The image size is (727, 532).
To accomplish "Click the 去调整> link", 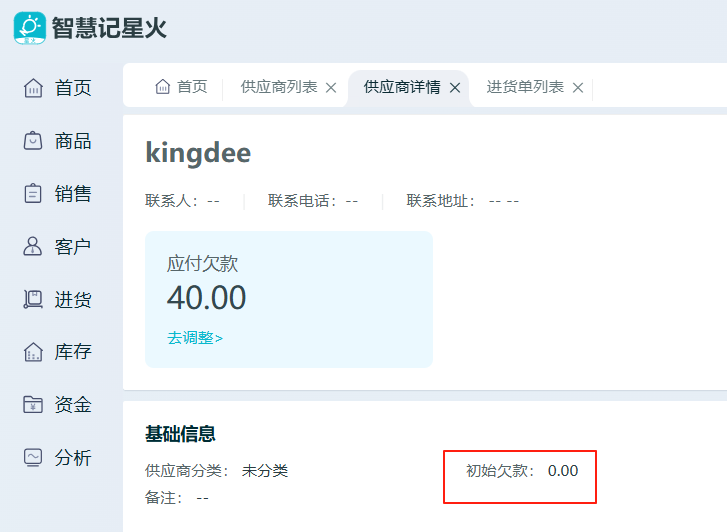I will 195,338.
